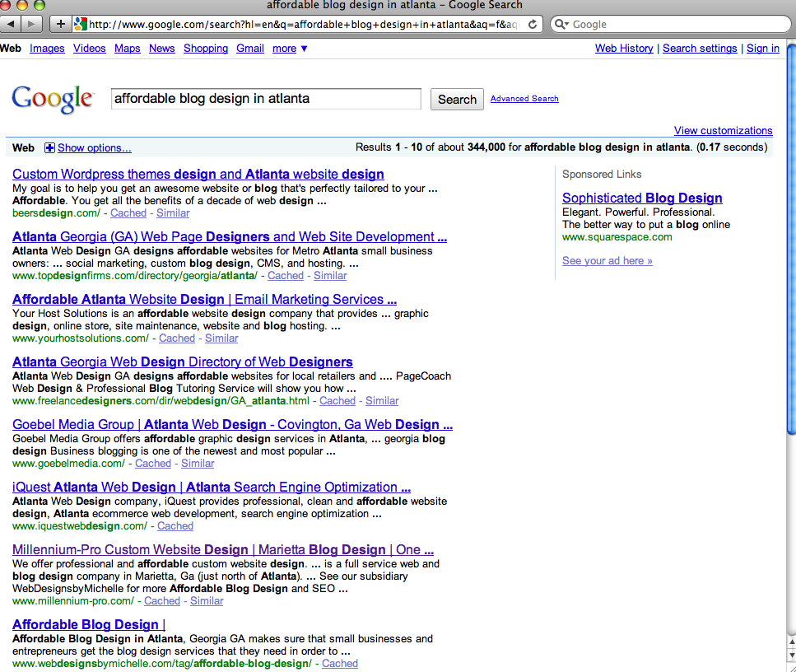
Task: Open Sophisticated Blog Design sponsored link
Action: point(642,198)
